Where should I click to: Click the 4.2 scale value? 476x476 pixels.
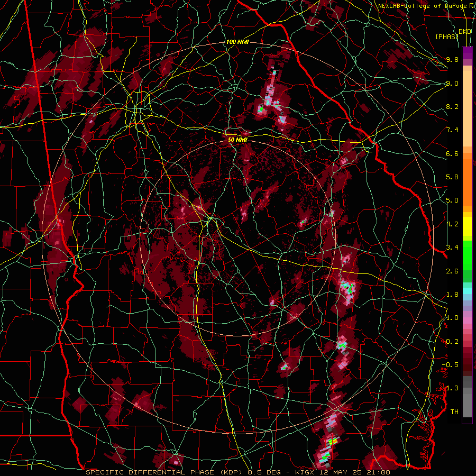click(x=452, y=224)
